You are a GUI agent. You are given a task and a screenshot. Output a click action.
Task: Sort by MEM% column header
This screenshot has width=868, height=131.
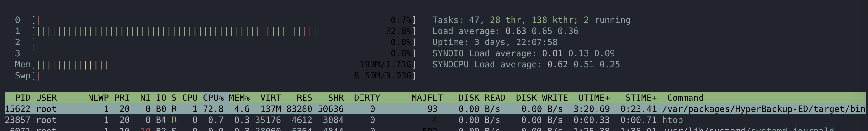pos(239,98)
